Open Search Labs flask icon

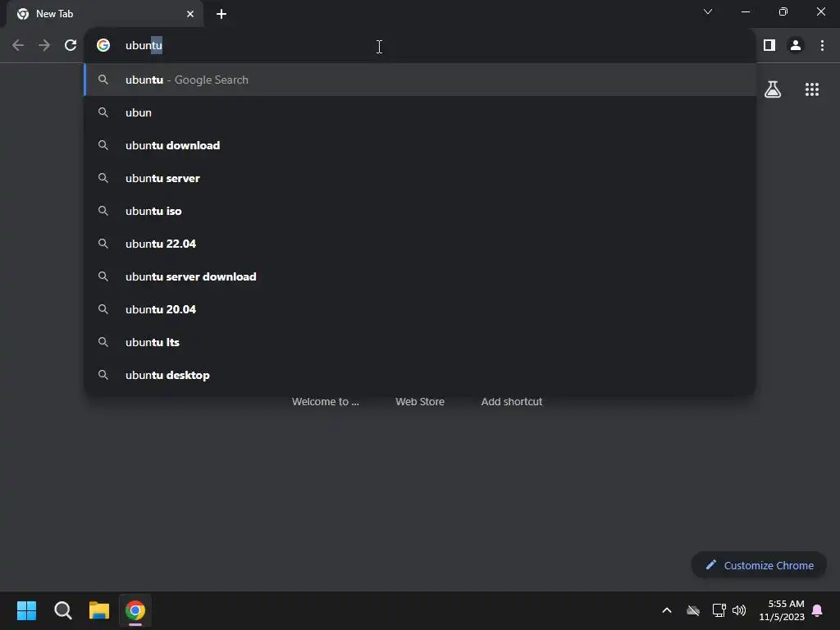773,89
